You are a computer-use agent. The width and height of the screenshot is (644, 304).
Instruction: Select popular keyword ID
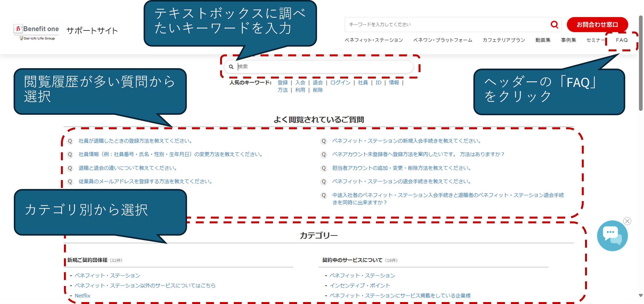coord(378,82)
